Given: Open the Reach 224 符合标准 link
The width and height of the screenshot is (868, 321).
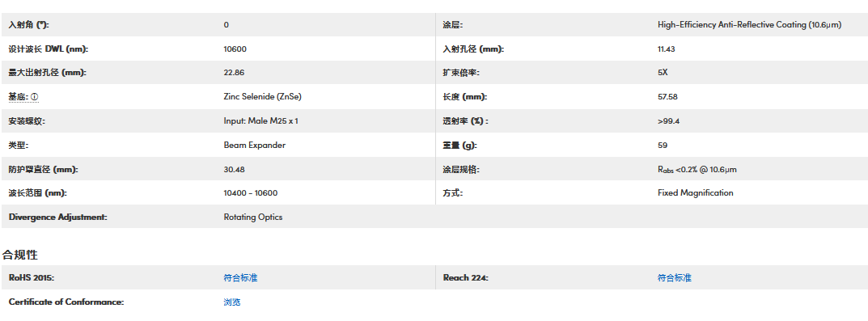Looking at the screenshot, I should [674, 278].
